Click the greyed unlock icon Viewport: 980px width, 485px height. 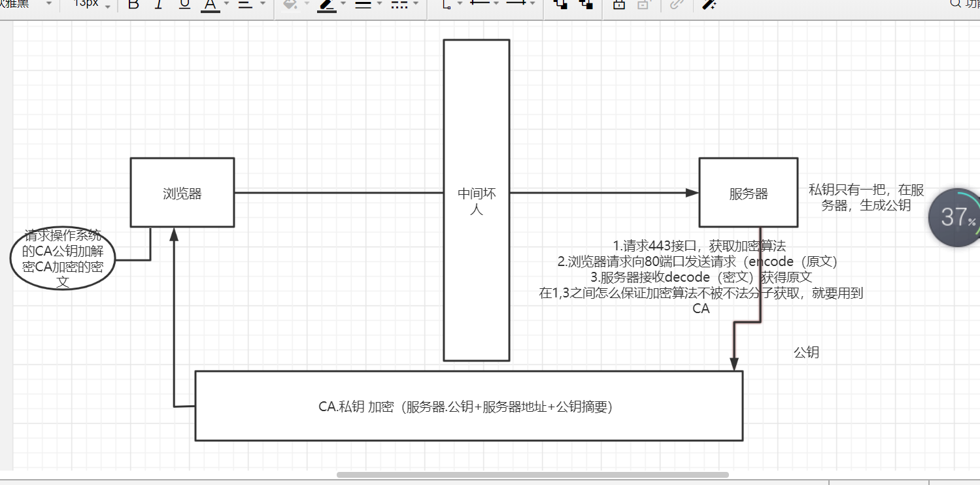(x=644, y=5)
